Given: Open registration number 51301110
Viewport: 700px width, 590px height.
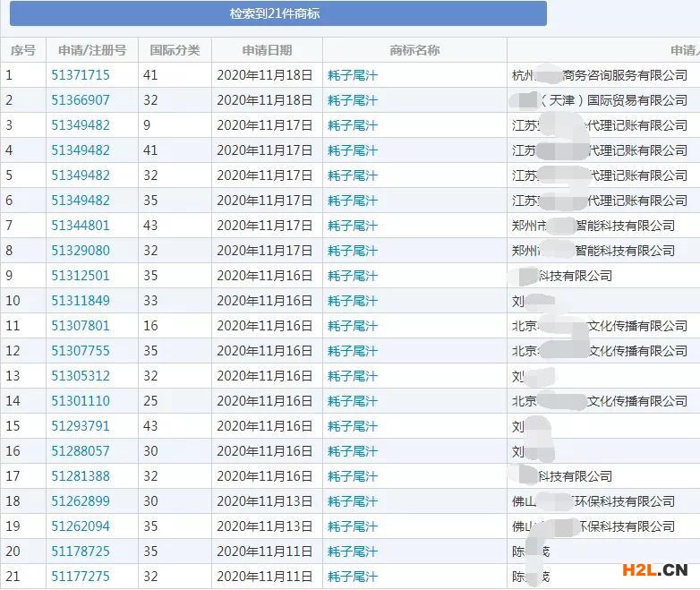Looking at the screenshot, I should coord(81,400).
